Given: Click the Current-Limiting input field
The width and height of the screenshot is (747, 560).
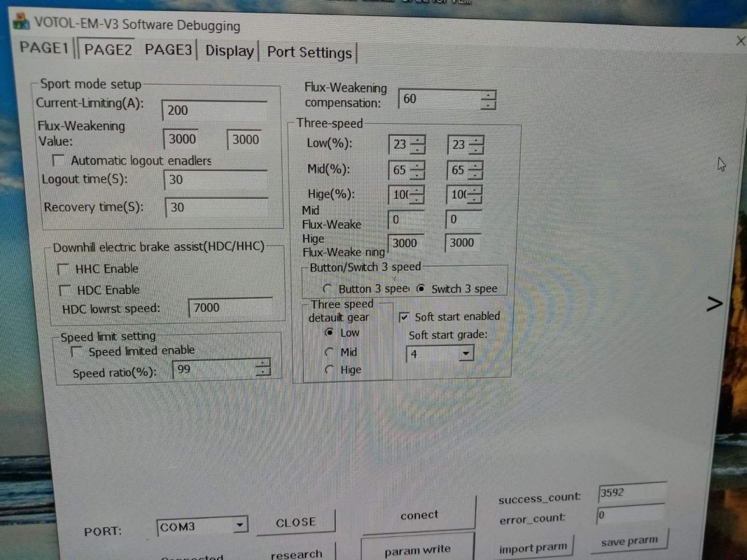Looking at the screenshot, I should point(214,110).
